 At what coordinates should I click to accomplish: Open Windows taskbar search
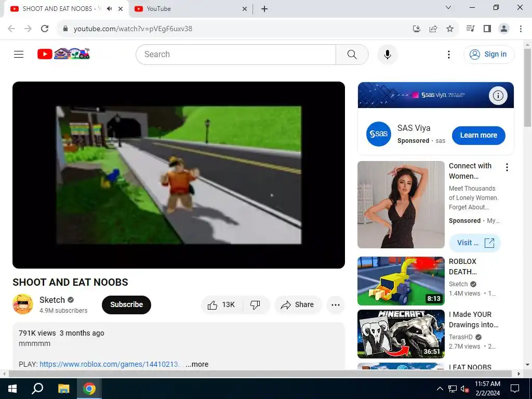click(x=37, y=389)
